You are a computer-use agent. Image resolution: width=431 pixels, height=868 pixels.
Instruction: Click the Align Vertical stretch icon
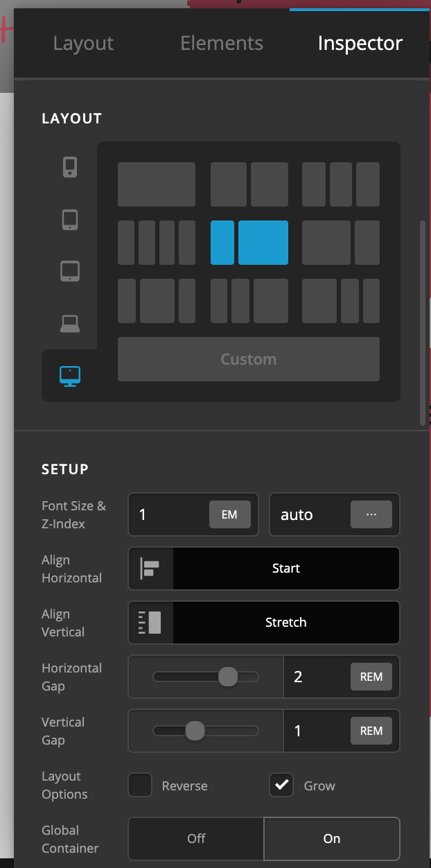coord(150,623)
